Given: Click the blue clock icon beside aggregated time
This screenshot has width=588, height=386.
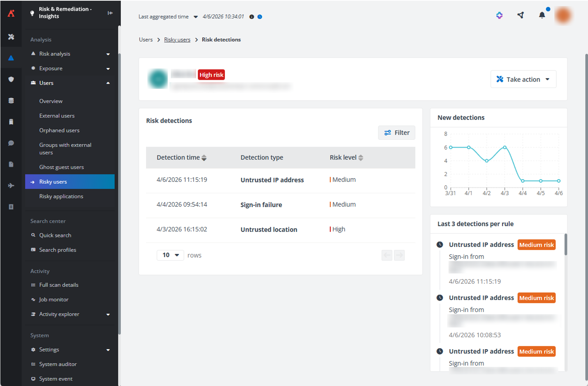Looking at the screenshot, I should click(x=260, y=17).
